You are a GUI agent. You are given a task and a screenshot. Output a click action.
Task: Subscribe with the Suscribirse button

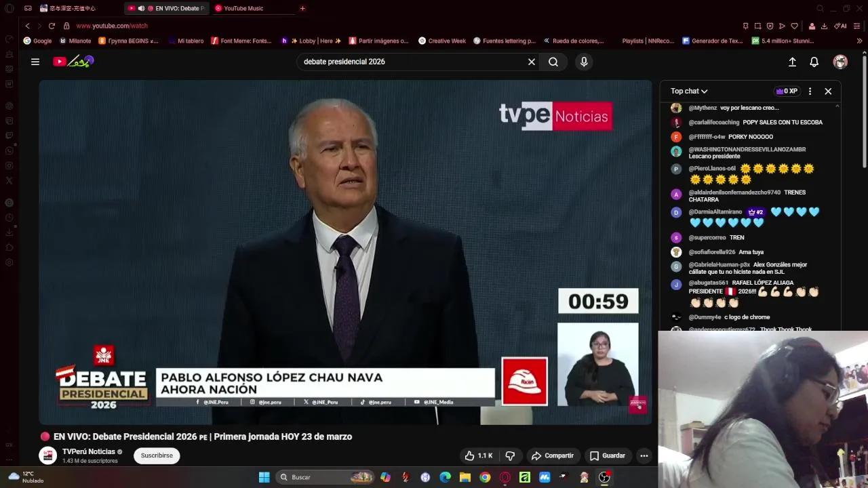click(157, 455)
